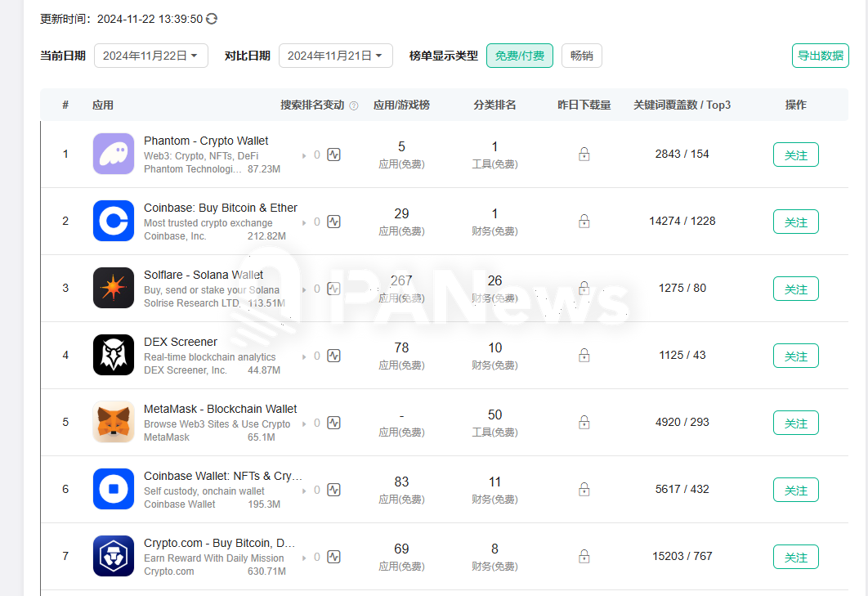Switch ranking display to 畅销
This screenshot has width=868, height=596.
click(x=581, y=56)
